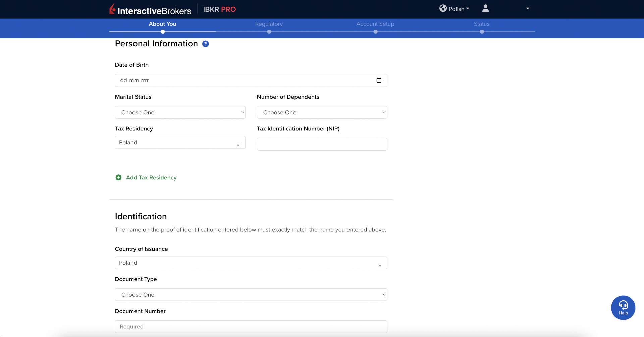Click the Tax Identification Number field
This screenshot has height=337, width=644.
tap(322, 144)
